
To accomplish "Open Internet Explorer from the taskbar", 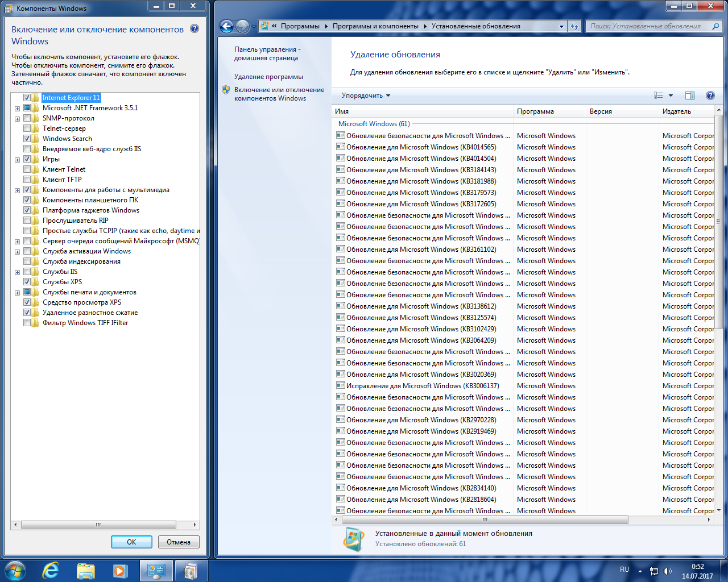I will 51,571.
